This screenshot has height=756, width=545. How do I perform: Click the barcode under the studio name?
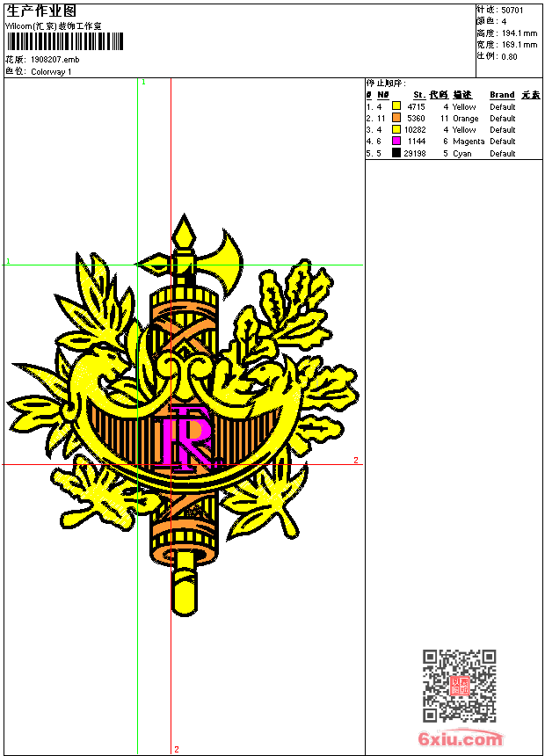coord(65,41)
